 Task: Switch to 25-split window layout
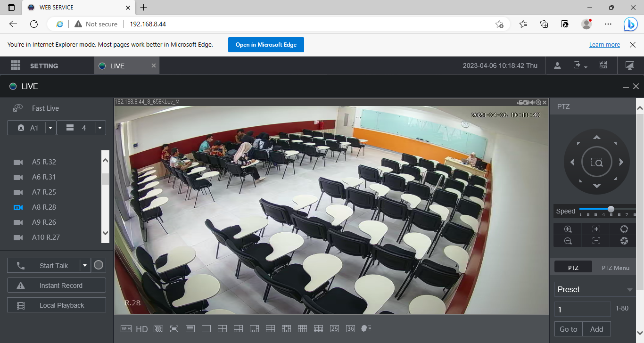tap(334, 329)
